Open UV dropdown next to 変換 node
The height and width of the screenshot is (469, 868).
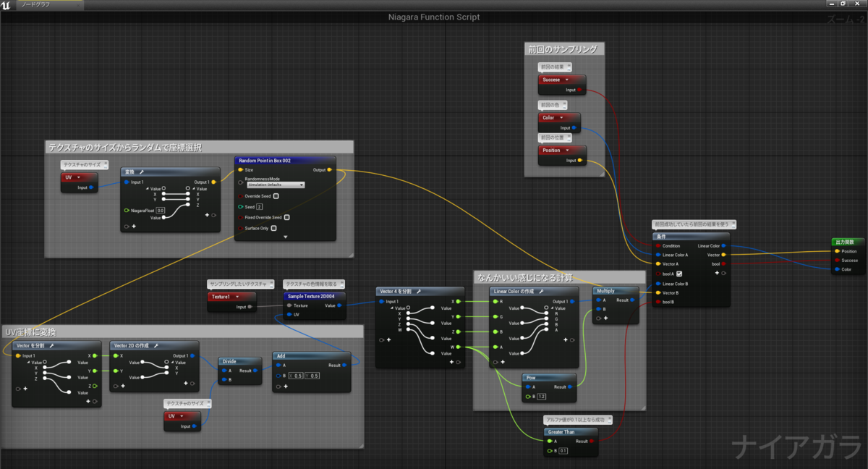point(77,177)
